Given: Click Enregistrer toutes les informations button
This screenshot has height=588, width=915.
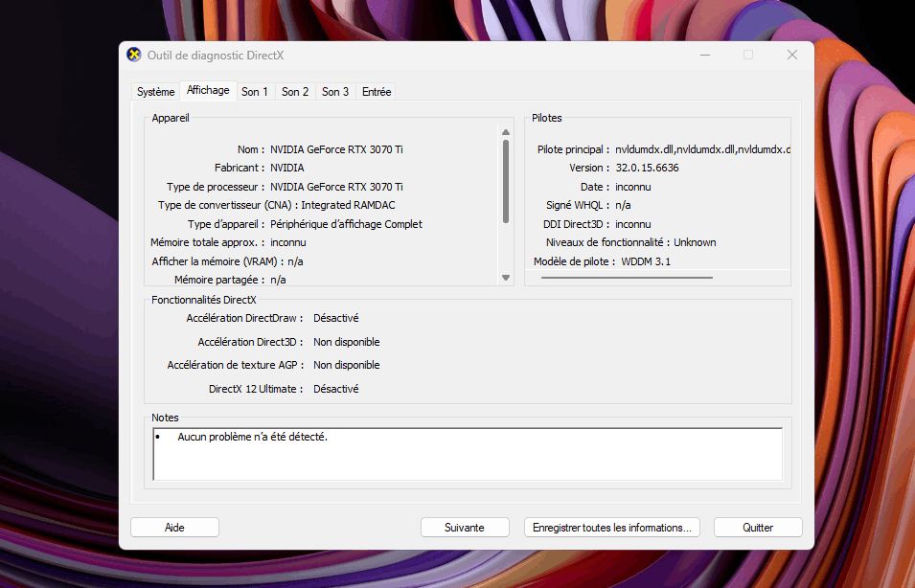Looking at the screenshot, I should coord(611,528).
